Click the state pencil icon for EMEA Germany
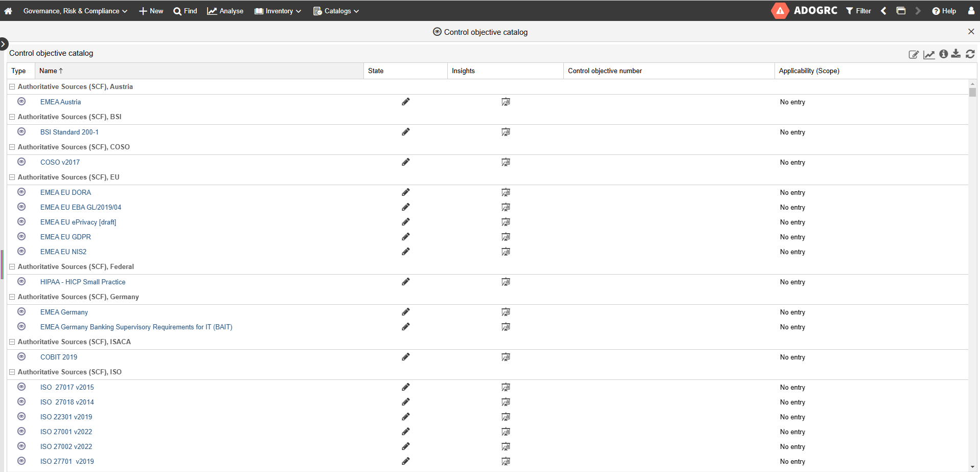 point(405,312)
